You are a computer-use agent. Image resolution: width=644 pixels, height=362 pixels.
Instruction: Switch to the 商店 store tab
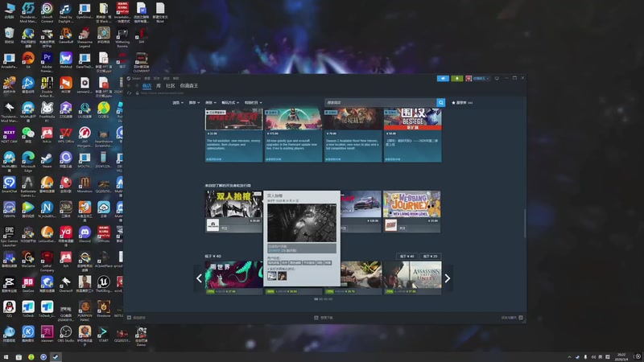[147, 86]
